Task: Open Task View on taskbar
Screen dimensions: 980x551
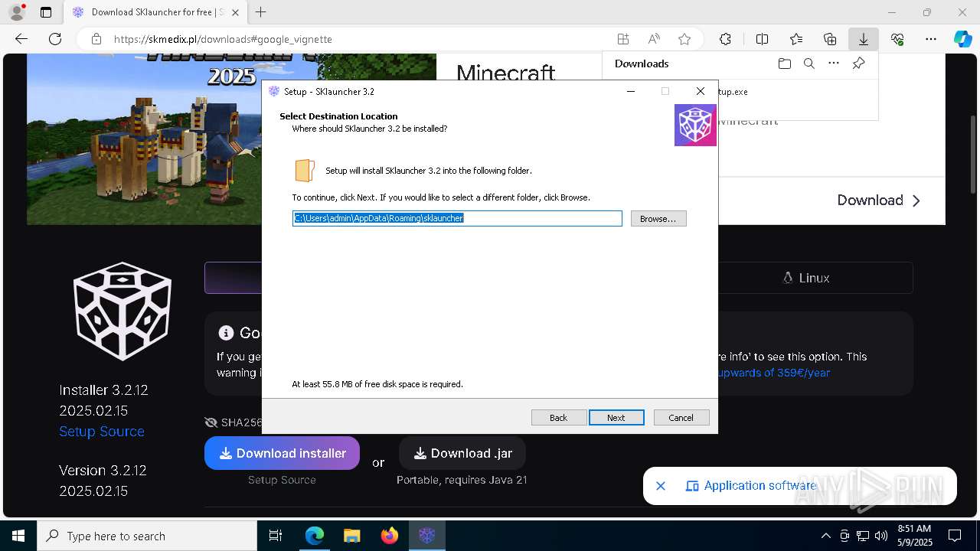Action: pos(276,536)
